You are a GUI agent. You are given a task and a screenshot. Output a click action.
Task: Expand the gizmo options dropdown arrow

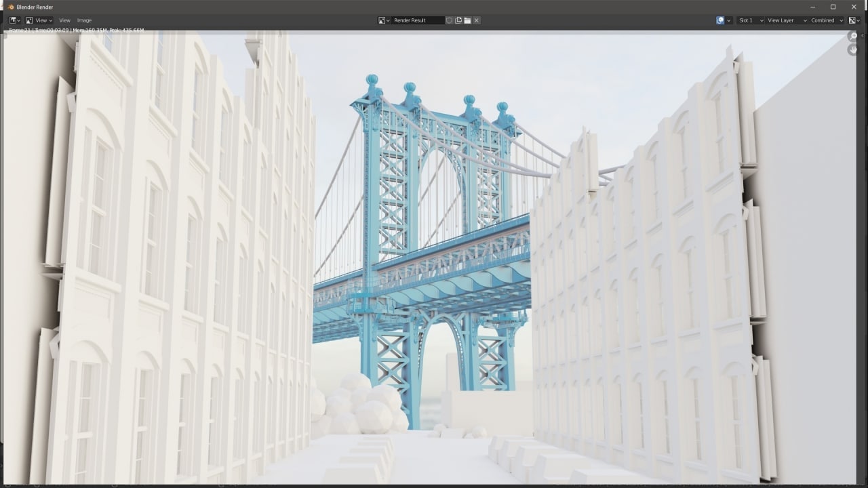point(729,20)
